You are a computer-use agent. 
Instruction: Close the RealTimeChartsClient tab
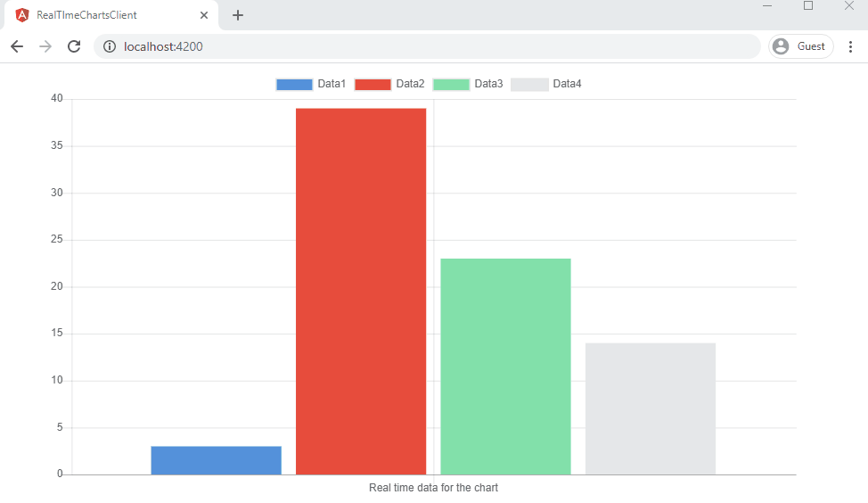(x=204, y=15)
